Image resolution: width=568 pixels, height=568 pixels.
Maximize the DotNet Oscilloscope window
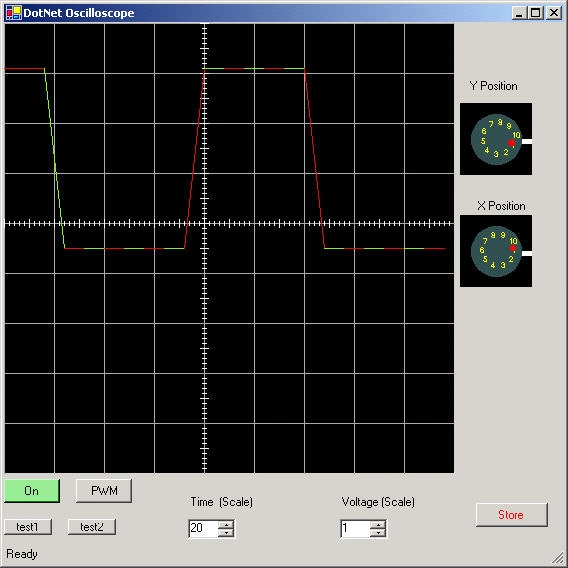[535, 13]
